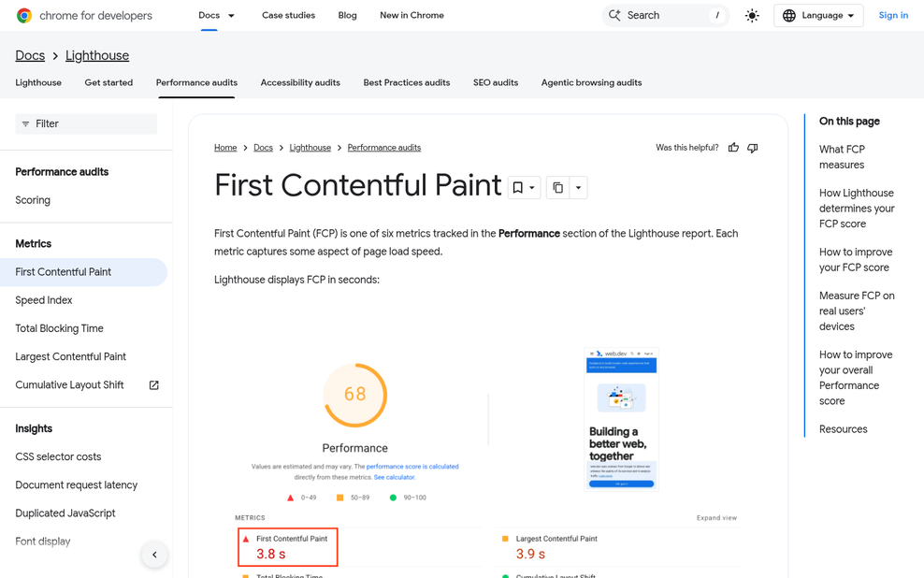Click Docs in page breadcrumb
The image size is (924, 578).
263,147
